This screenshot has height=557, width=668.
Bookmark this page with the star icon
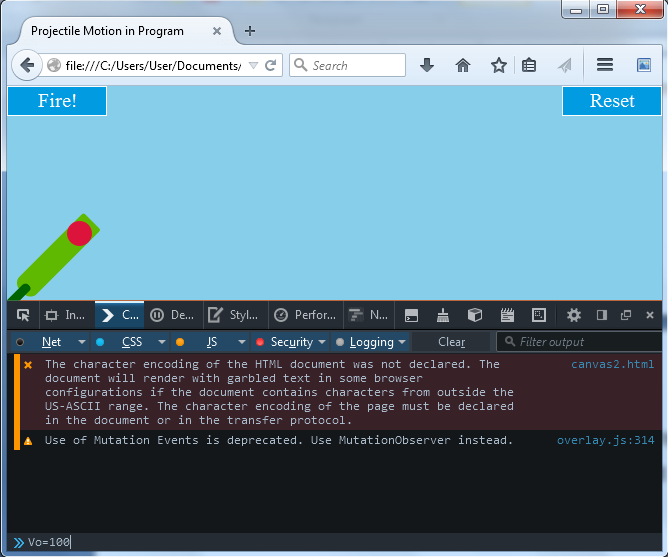pos(498,65)
